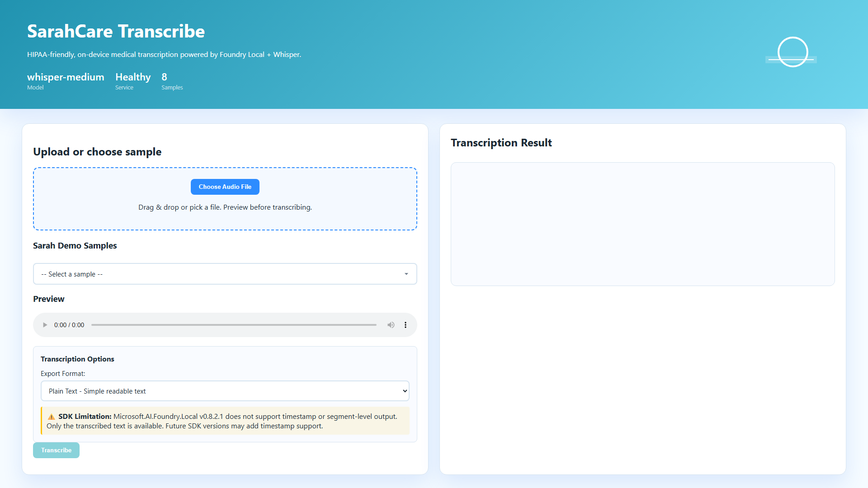The width and height of the screenshot is (868, 488).
Task: Click the SarahCare Transcribe title
Action: pyautogui.click(x=116, y=31)
